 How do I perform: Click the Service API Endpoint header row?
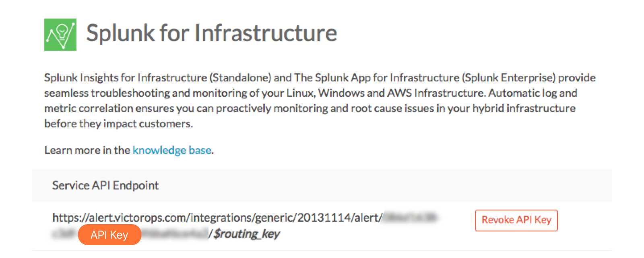pyautogui.click(x=322, y=185)
